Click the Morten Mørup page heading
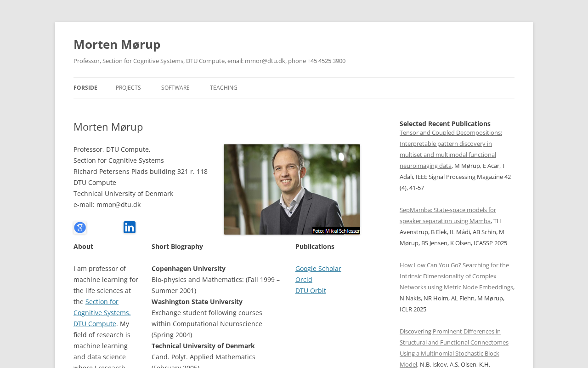 pyautogui.click(x=108, y=127)
